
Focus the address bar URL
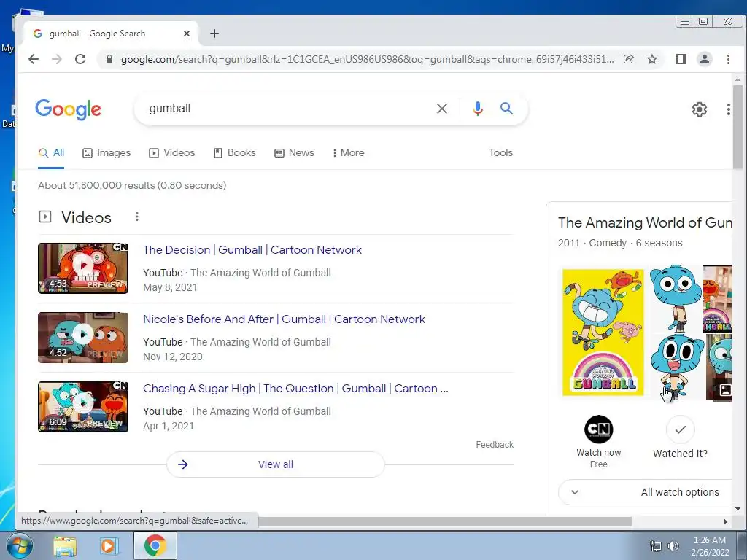point(367,59)
